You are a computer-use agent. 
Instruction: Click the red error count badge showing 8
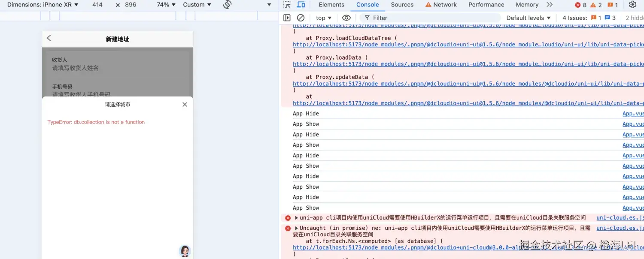(580, 5)
